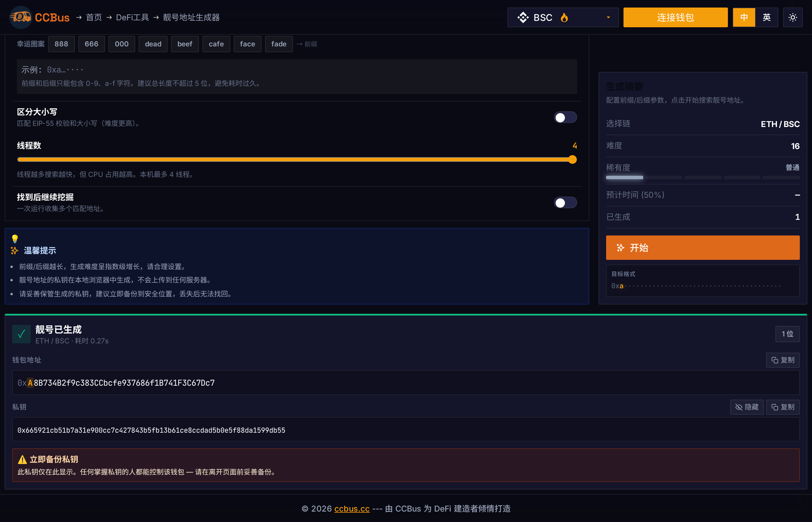
Task: Hide the private key with eye icon
Action: coord(746,407)
